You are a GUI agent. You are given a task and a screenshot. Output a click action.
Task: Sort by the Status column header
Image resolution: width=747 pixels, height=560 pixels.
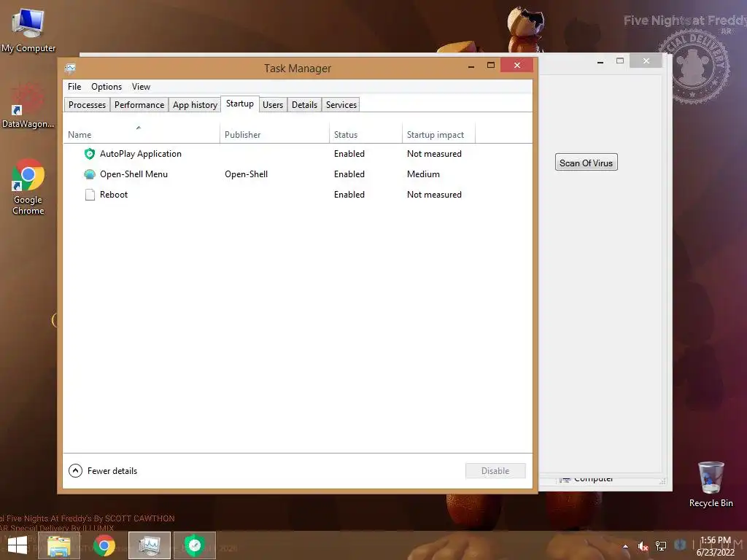tap(366, 134)
